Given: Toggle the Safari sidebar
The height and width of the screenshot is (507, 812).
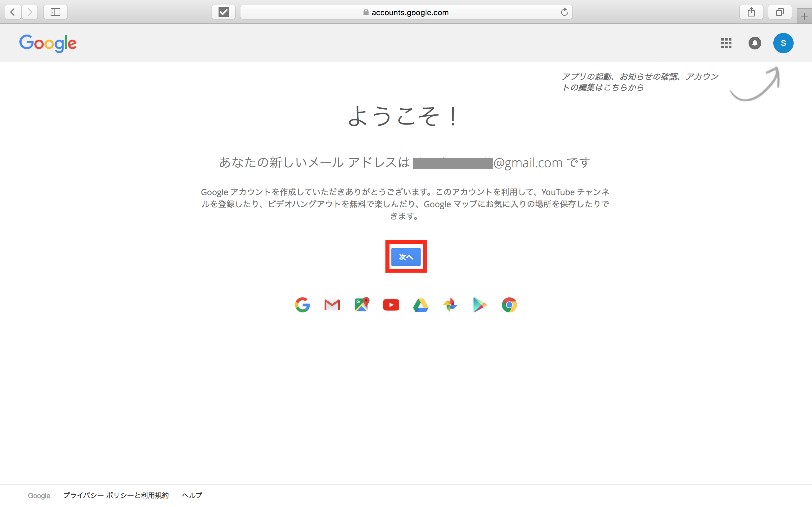Looking at the screenshot, I should [x=56, y=12].
